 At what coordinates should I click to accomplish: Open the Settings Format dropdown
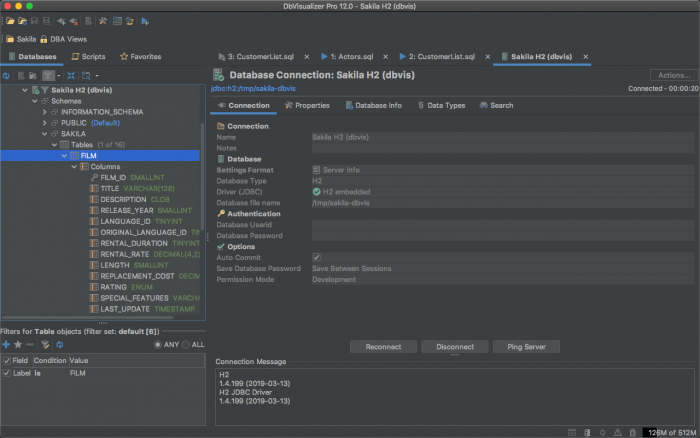(x=503, y=170)
